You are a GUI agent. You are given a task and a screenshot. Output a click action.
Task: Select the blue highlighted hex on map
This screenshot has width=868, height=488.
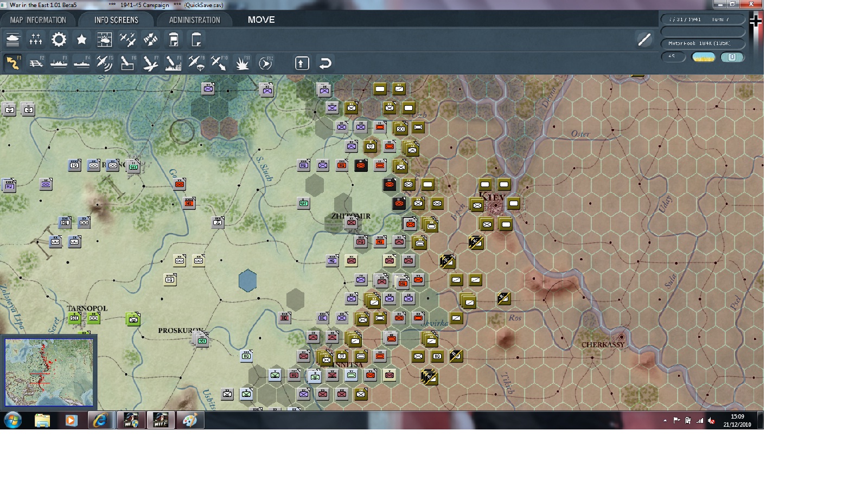click(x=247, y=281)
